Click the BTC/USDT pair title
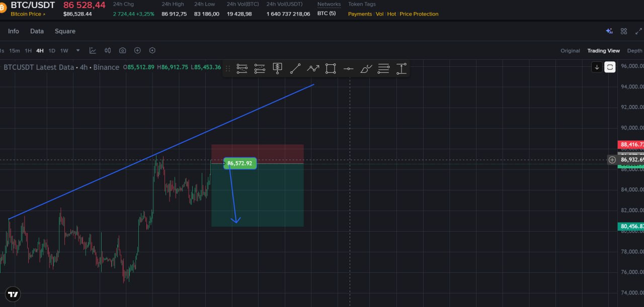This screenshot has width=644, height=307. pyautogui.click(x=33, y=5)
